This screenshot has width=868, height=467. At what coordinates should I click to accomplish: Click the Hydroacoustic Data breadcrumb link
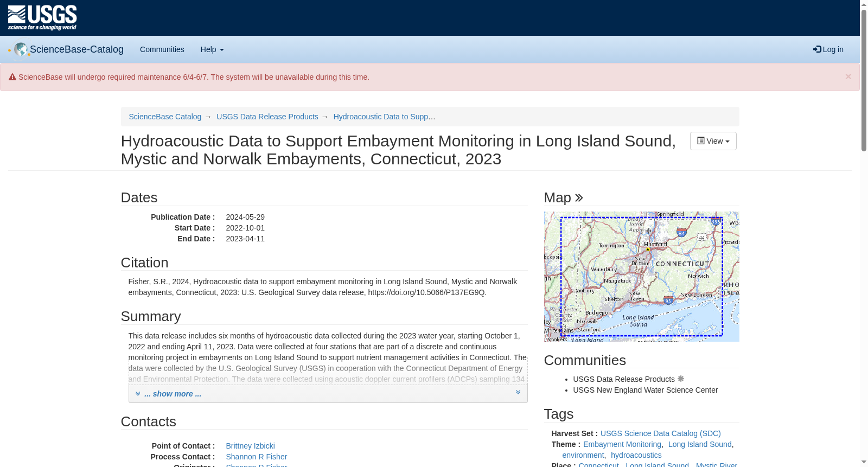click(384, 117)
